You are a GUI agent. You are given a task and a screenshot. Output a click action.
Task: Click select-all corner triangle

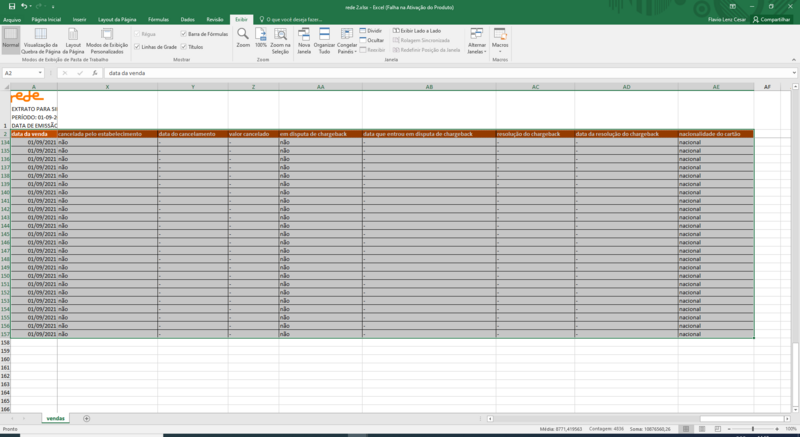(x=5, y=87)
